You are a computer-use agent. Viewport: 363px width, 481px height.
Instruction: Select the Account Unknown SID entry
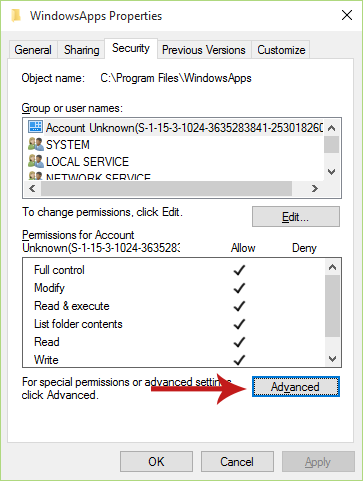click(185, 128)
